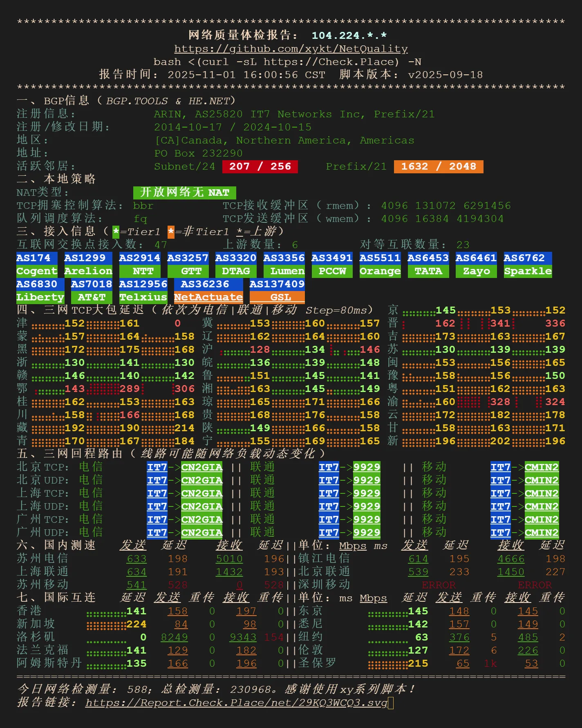
Task: Click the AS174 badge
Action: point(33,258)
